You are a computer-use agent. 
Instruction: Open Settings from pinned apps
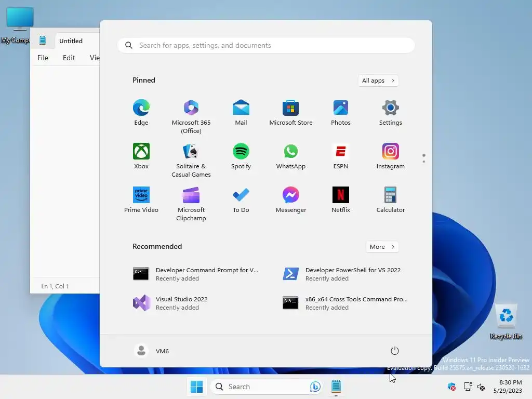tap(391, 113)
